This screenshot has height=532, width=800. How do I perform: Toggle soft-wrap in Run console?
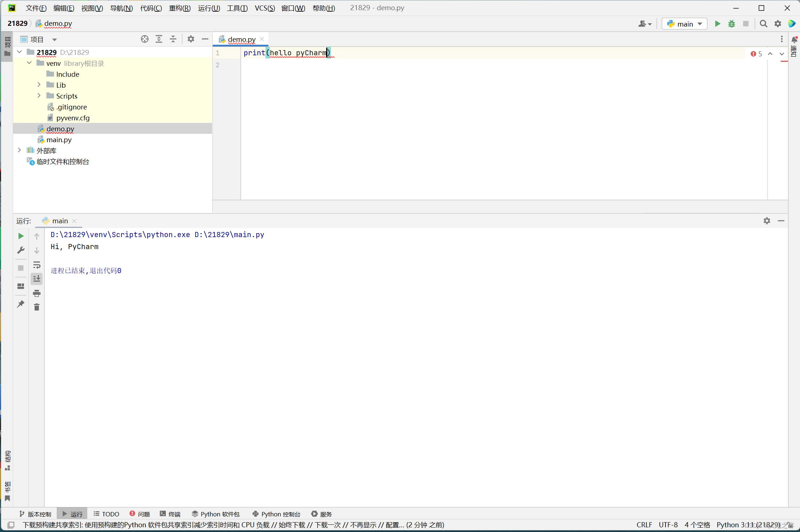[x=37, y=265]
